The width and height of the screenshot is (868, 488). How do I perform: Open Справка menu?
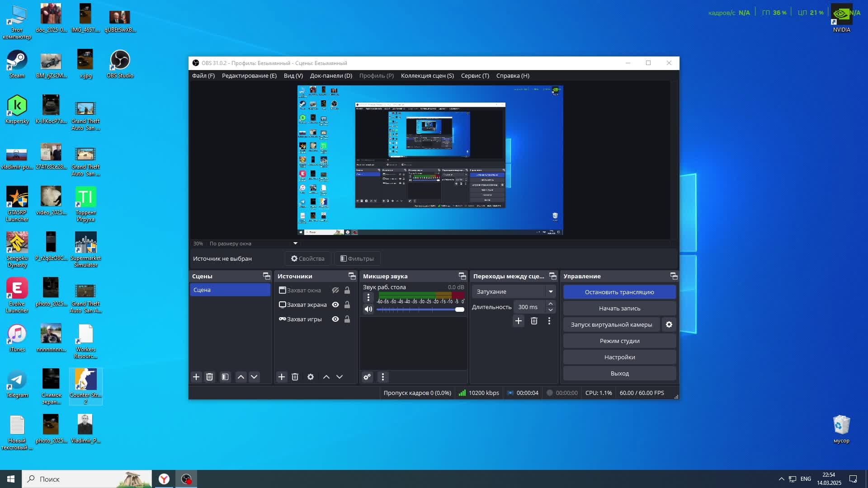[x=513, y=75]
